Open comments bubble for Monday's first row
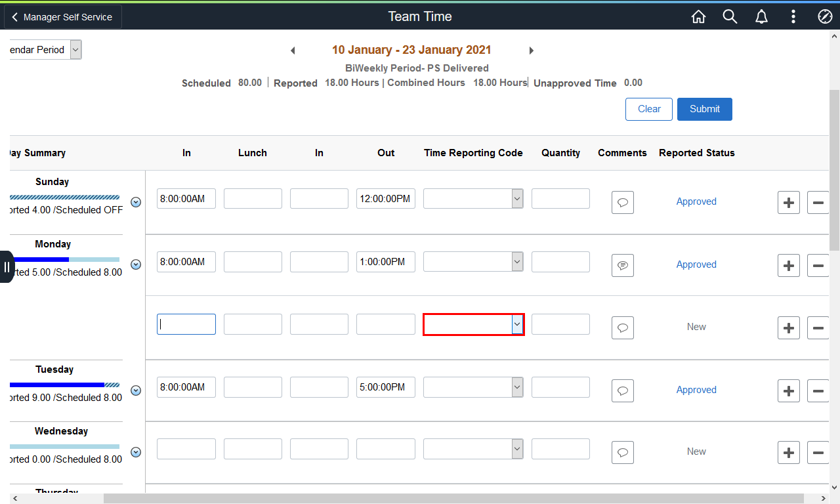 (x=622, y=265)
